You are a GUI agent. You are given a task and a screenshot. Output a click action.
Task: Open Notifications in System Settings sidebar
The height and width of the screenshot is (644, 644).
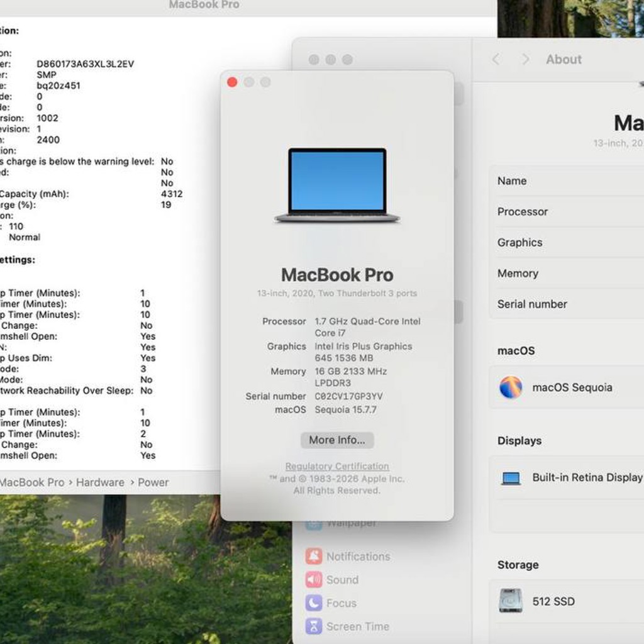347,557
